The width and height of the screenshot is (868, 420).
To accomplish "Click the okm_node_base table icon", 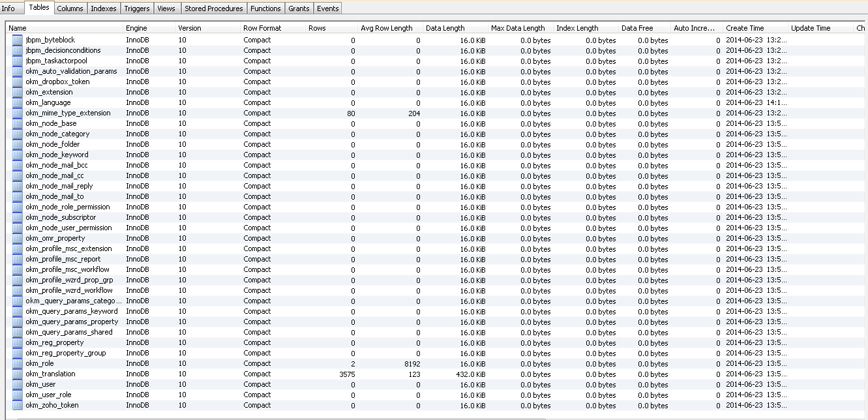I will coord(17,124).
